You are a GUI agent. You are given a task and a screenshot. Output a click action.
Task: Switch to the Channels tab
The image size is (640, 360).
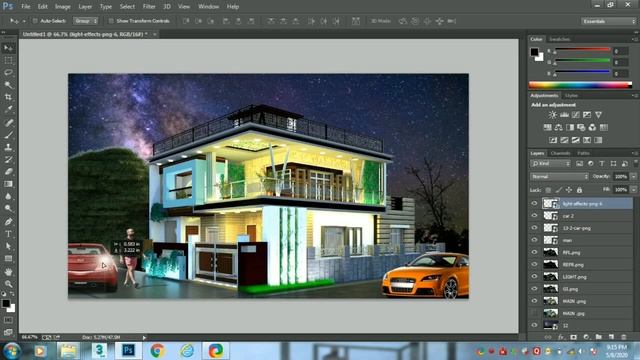point(560,153)
